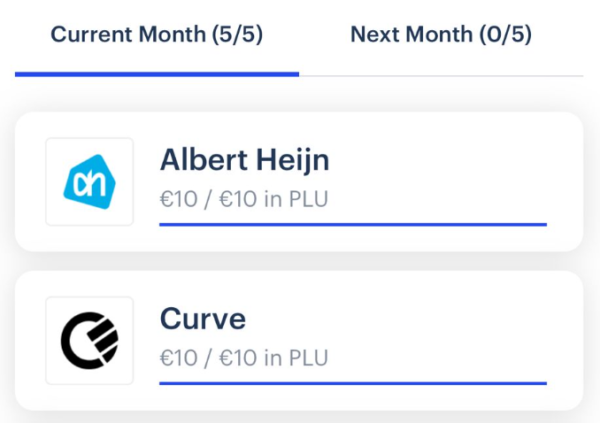Image resolution: width=600 pixels, height=423 pixels.
Task: Click Curve's blue progress bar
Action: click(352, 383)
